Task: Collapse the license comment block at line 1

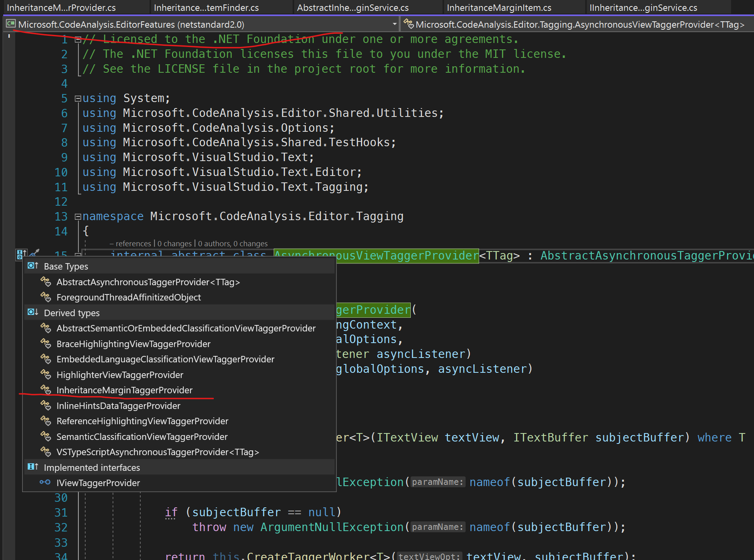Action: [x=78, y=39]
